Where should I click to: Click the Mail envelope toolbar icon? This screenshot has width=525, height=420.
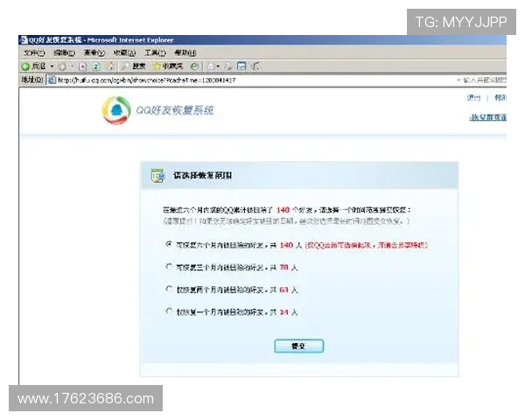pos(211,66)
